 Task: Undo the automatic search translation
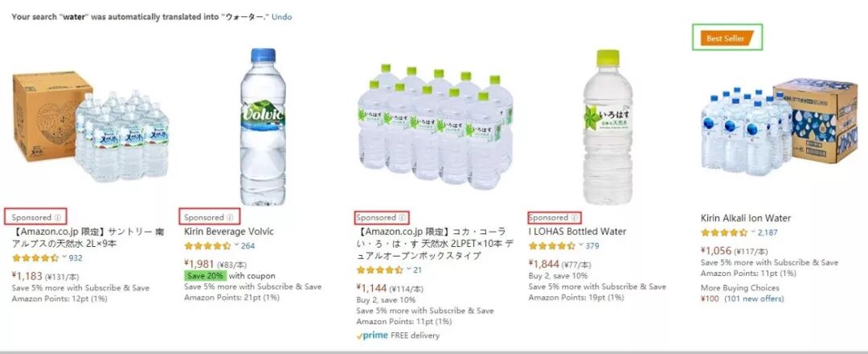282,17
